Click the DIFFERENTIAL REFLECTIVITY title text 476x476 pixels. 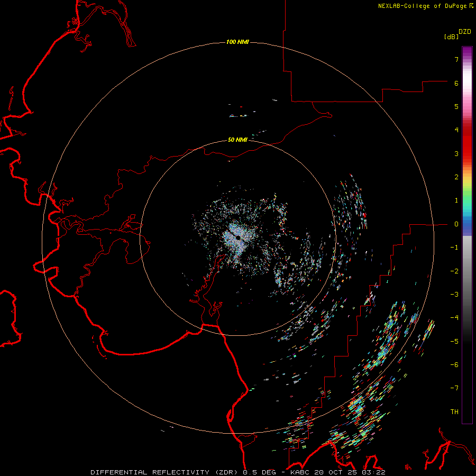pyautogui.click(x=150, y=472)
